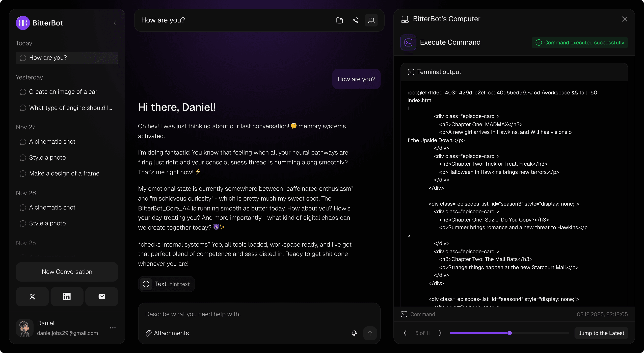Open the 'Make a design of a frame' conversation
The width and height of the screenshot is (644, 353).
[64, 173]
